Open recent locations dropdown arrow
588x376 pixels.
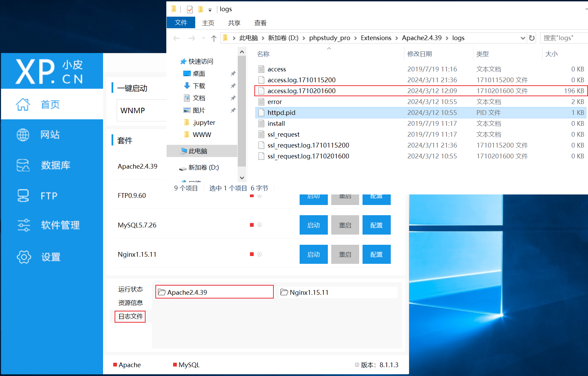(203, 38)
